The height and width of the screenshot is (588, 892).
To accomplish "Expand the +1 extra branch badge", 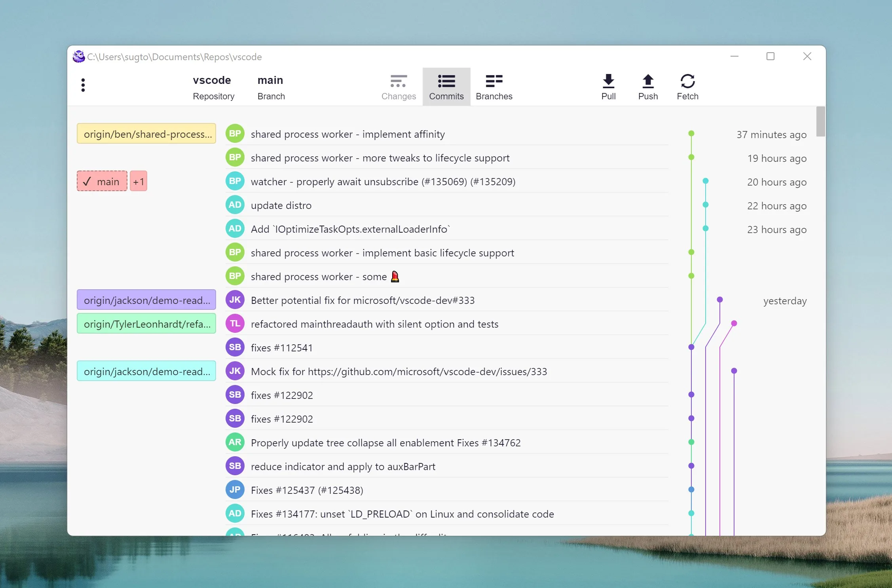I will pyautogui.click(x=139, y=181).
